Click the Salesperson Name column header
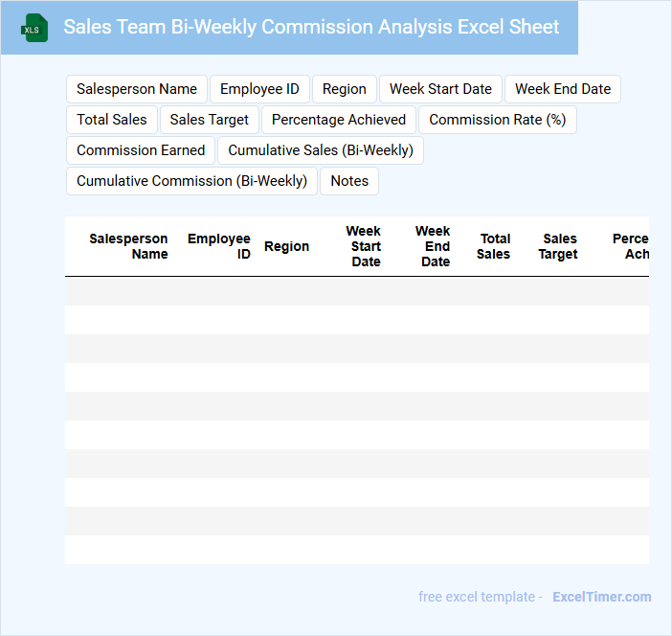 pos(129,246)
